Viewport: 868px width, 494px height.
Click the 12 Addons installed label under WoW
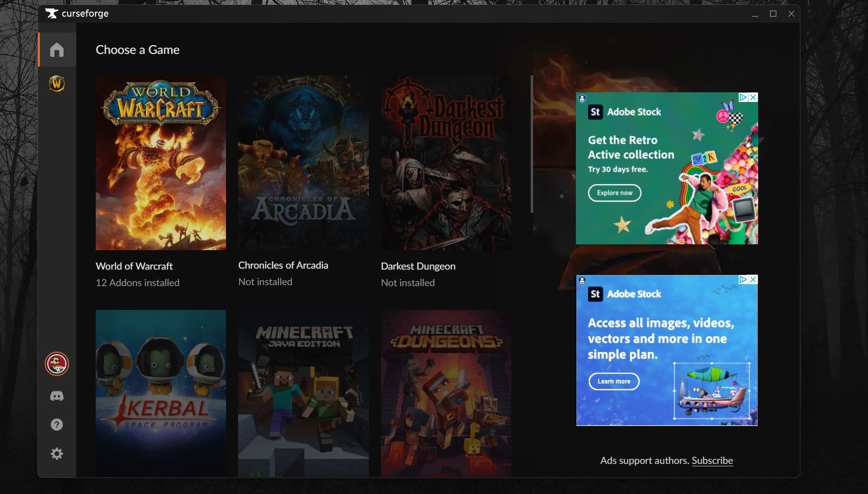coord(138,282)
